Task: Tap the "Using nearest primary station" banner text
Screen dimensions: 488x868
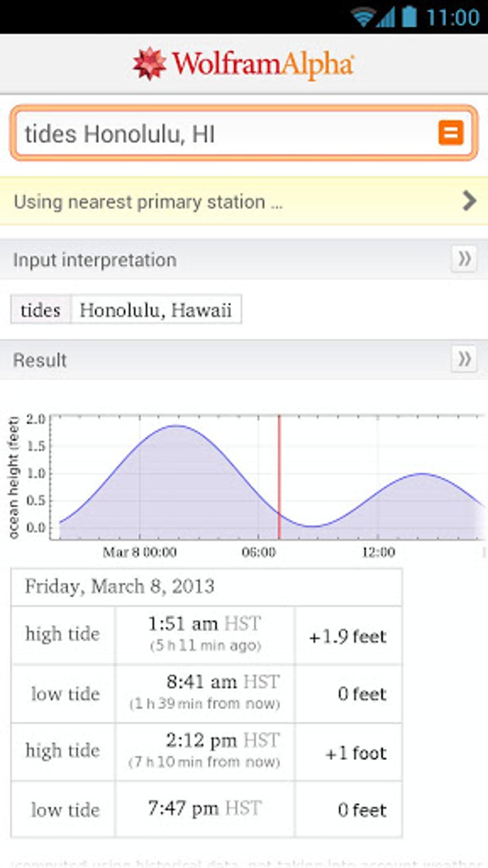Action: click(x=148, y=202)
